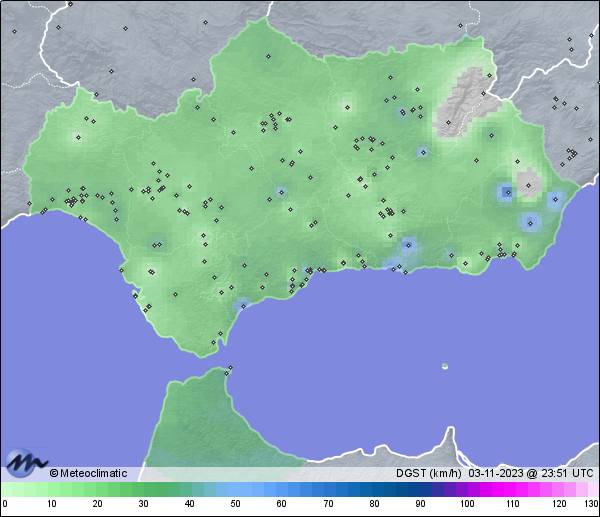The width and height of the screenshot is (600, 517).
Task: Click the station marker at the Strait near Ceuta
Action: tap(230, 368)
